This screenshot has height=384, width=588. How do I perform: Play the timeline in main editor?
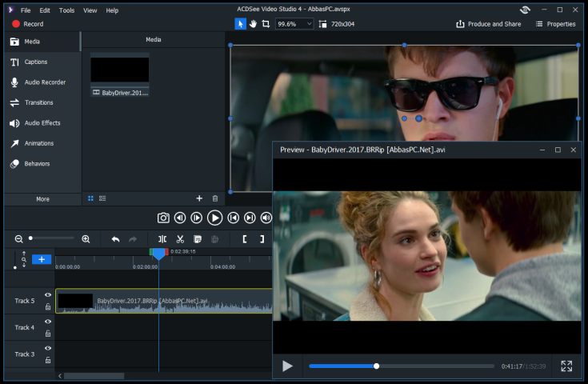215,218
